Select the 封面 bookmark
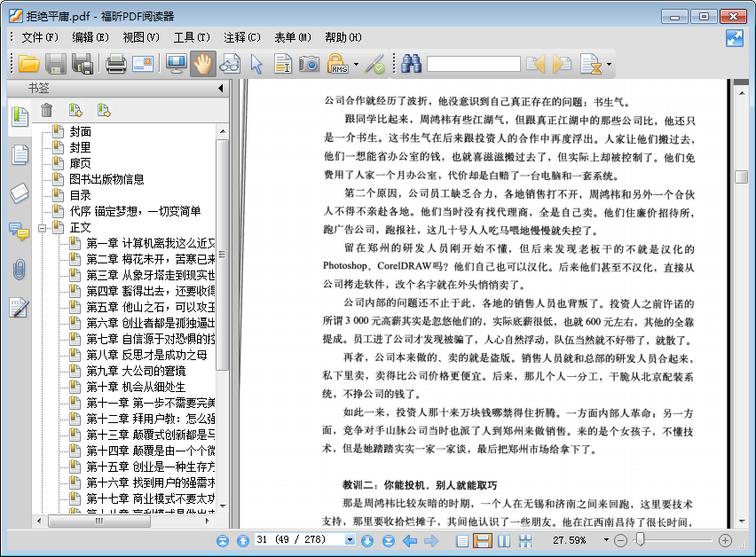Image resolution: width=756 pixels, height=557 pixels. coord(80,131)
